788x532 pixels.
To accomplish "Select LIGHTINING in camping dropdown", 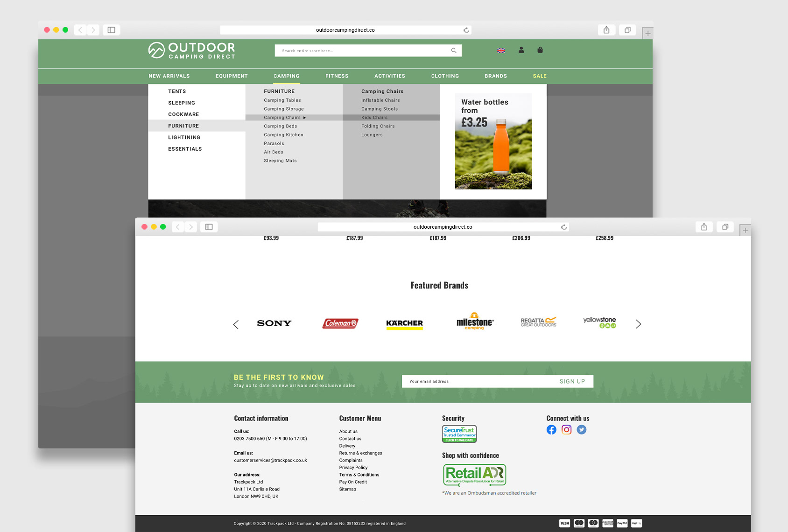I will pyautogui.click(x=184, y=138).
